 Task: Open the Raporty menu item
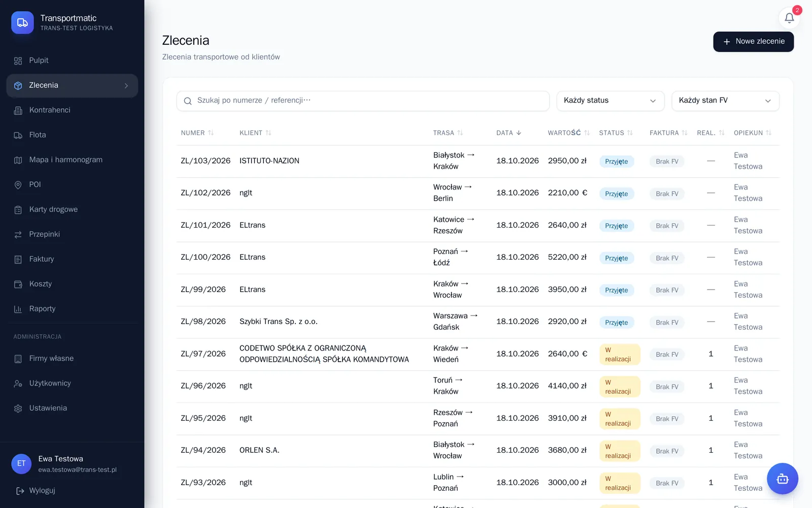[72, 309]
